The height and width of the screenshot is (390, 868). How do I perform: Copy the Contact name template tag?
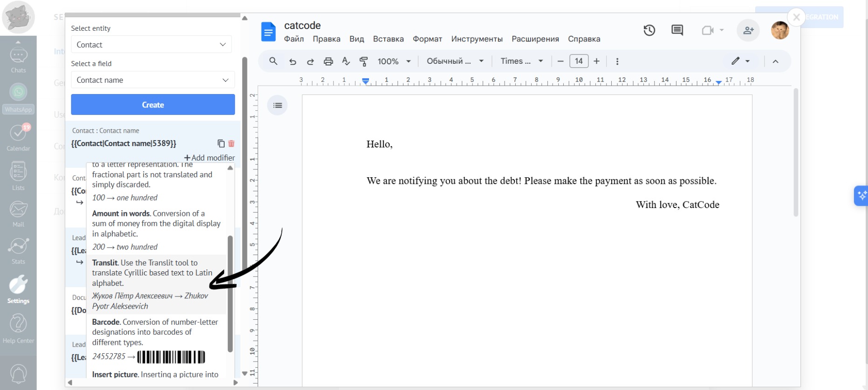click(x=221, y=144)
